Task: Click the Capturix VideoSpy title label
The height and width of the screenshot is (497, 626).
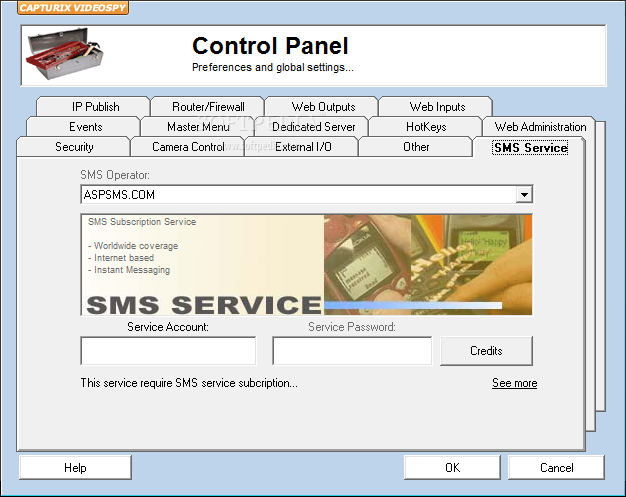Action: click(x=73, y=8)
